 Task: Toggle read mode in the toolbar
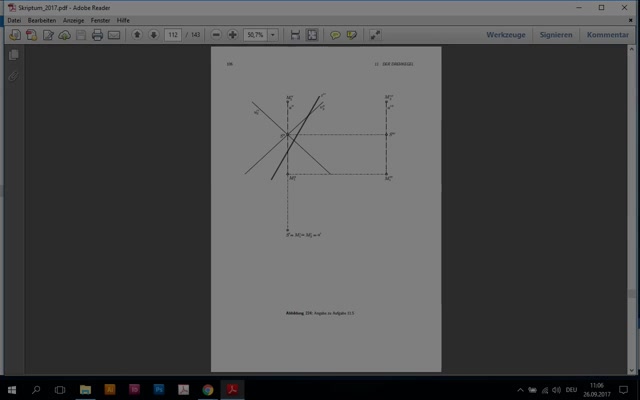click(375, 35)
